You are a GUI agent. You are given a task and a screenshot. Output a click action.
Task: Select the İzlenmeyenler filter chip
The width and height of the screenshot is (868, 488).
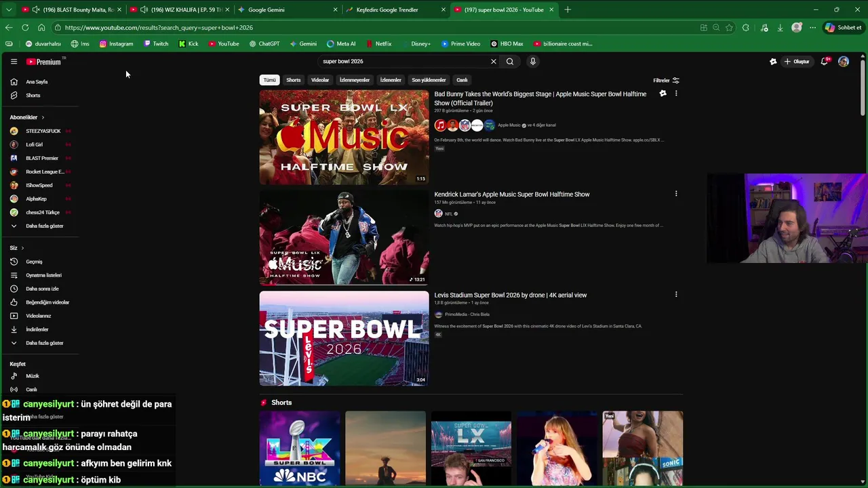[x=355, y=80]
